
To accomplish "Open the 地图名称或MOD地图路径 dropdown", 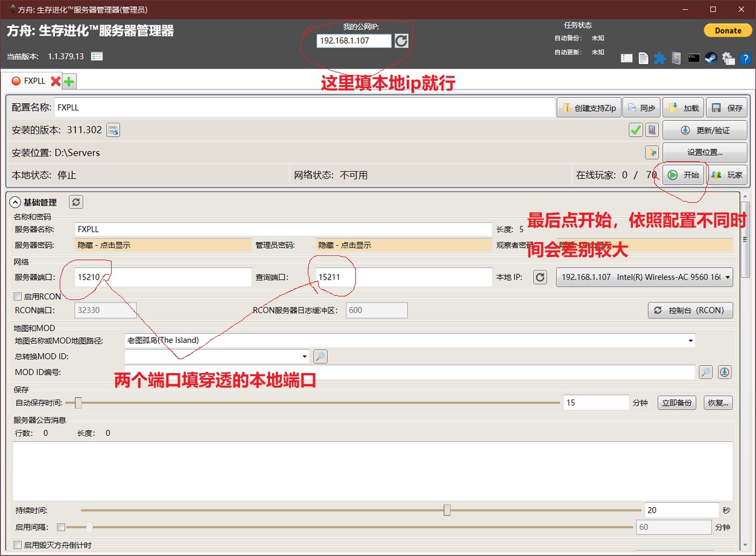I will (410, 340).
